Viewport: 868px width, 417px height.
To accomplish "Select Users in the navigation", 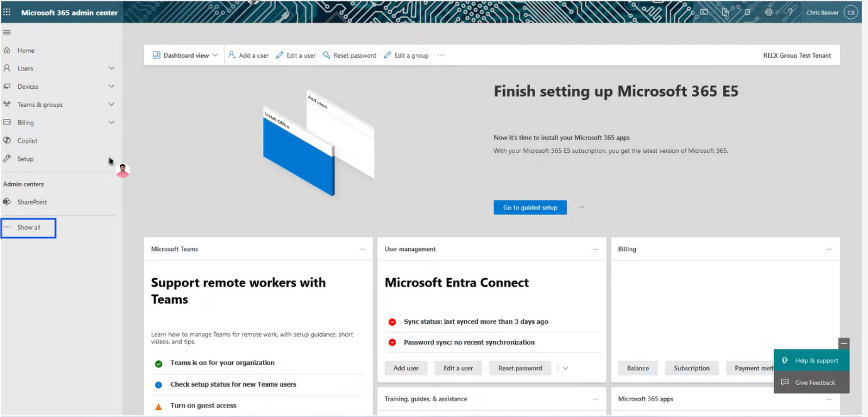I will coord(25,69).
